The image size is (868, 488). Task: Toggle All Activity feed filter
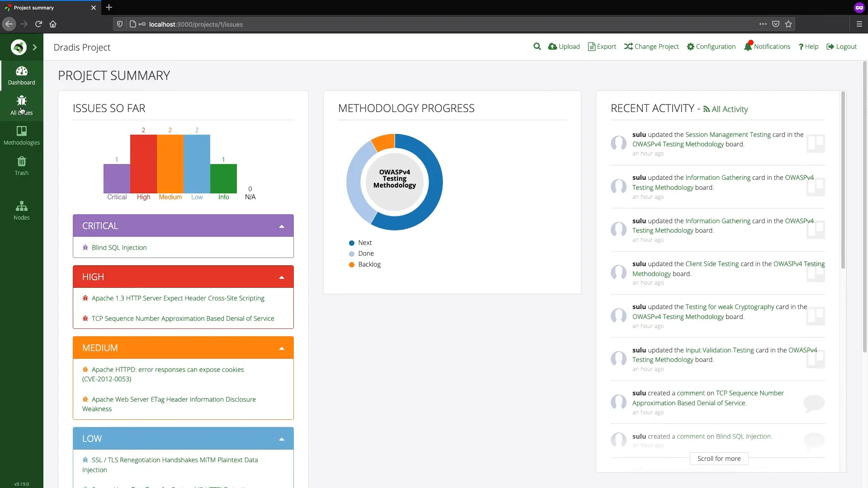726,109
